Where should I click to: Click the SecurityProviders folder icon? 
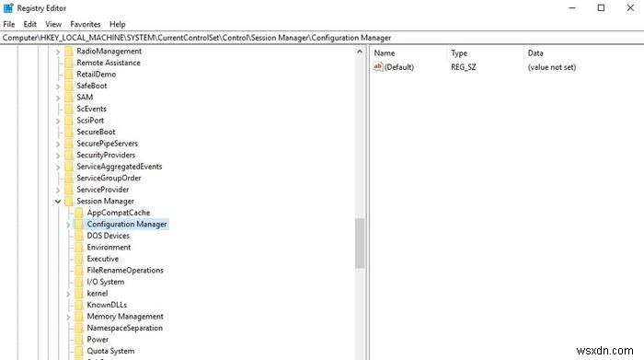coord(69,155)
